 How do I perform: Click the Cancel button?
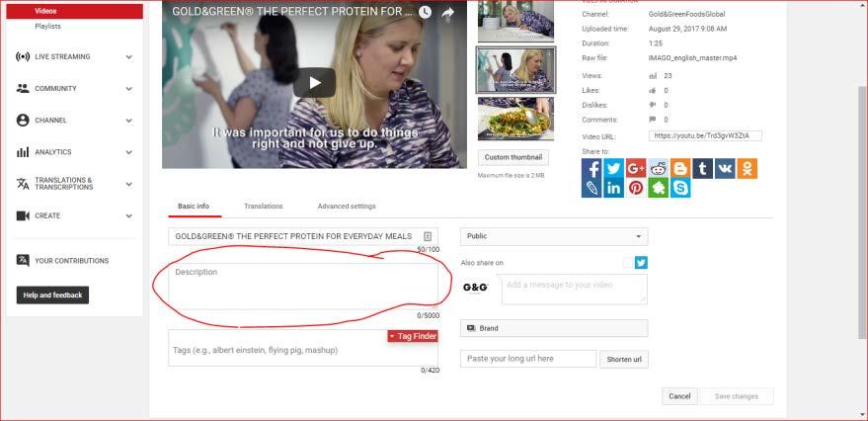click(679, 396)
